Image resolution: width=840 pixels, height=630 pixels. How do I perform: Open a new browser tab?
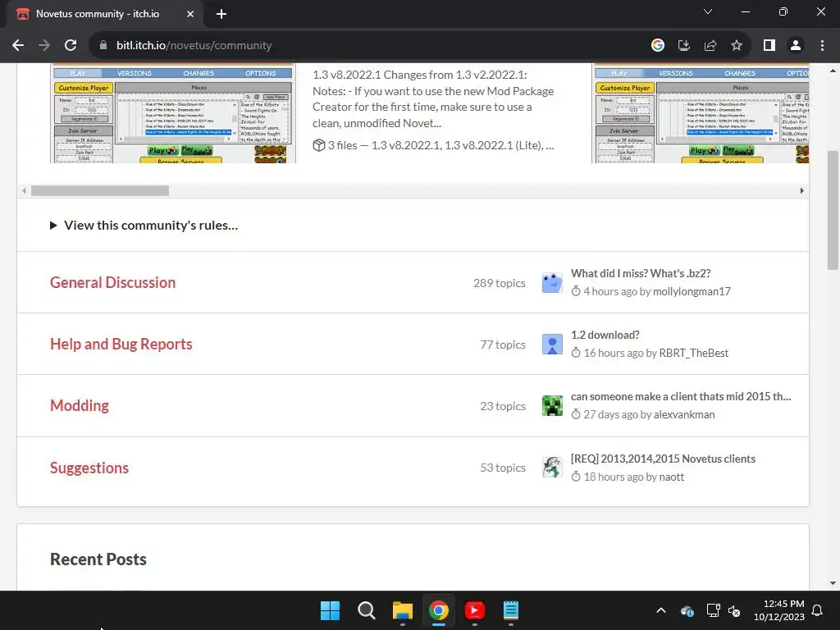[x=221, y=15]
